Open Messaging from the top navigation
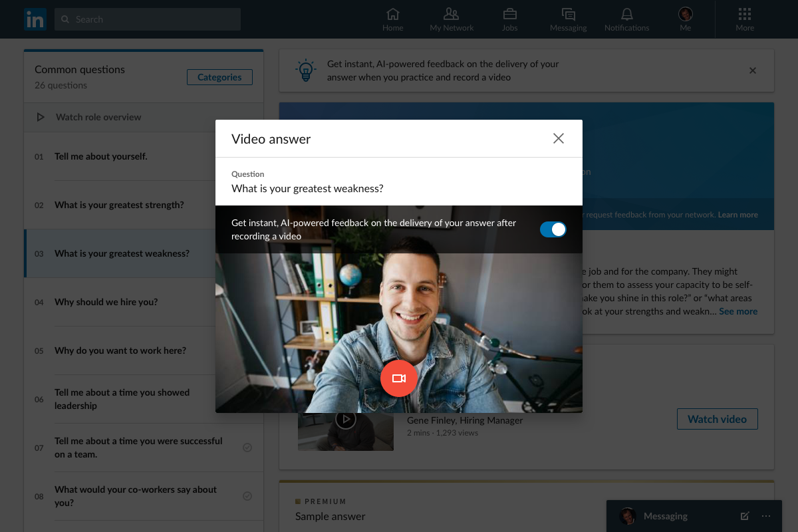This screenshot has width=798, height=532. coord(568,19)
